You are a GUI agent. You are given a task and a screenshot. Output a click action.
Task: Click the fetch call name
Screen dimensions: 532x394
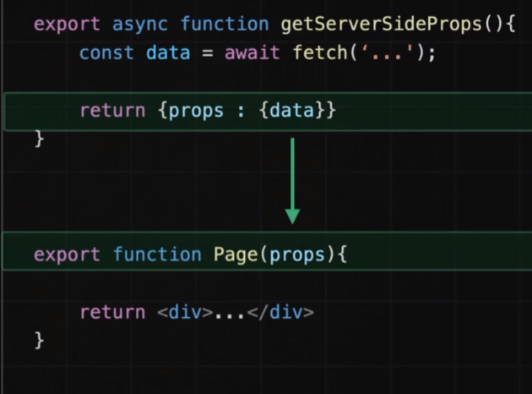coord(320,52)
